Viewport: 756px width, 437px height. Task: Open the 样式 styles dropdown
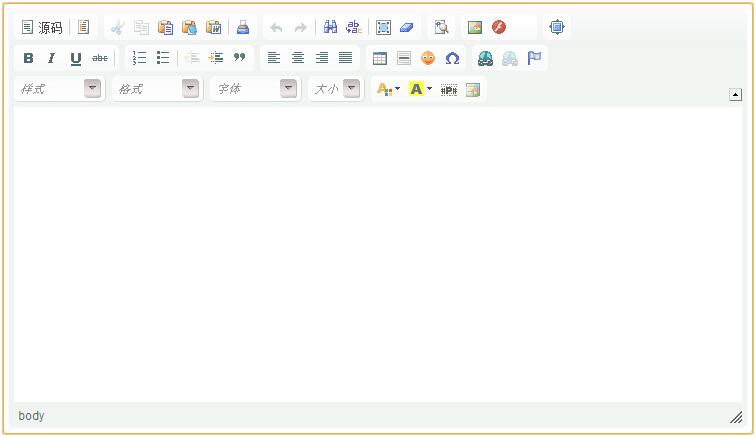point(60,89)
